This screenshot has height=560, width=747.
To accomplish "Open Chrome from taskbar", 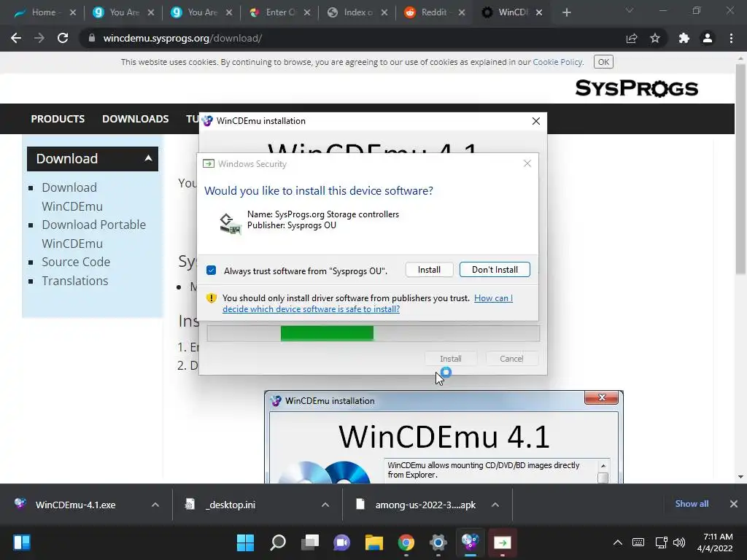I will point(406,542).
